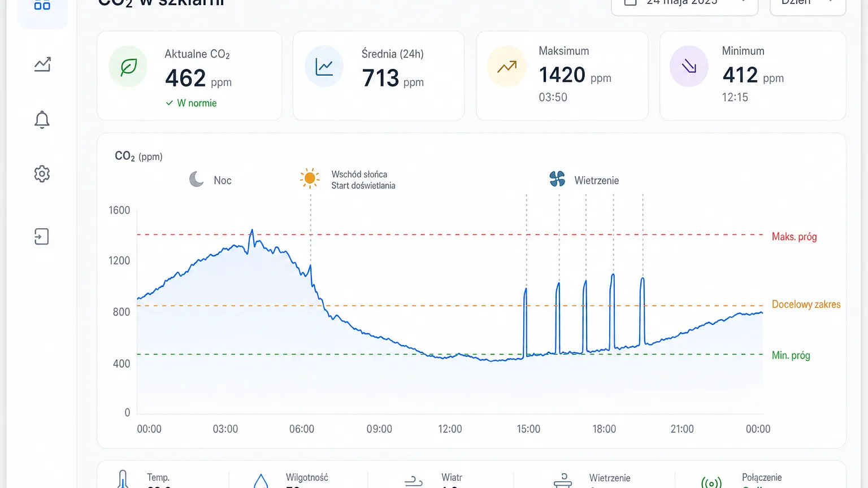Viewport: 868px width, 488px height.
Task: Click the first ventilation spike near 15:00
Action: tap(526, 322)
